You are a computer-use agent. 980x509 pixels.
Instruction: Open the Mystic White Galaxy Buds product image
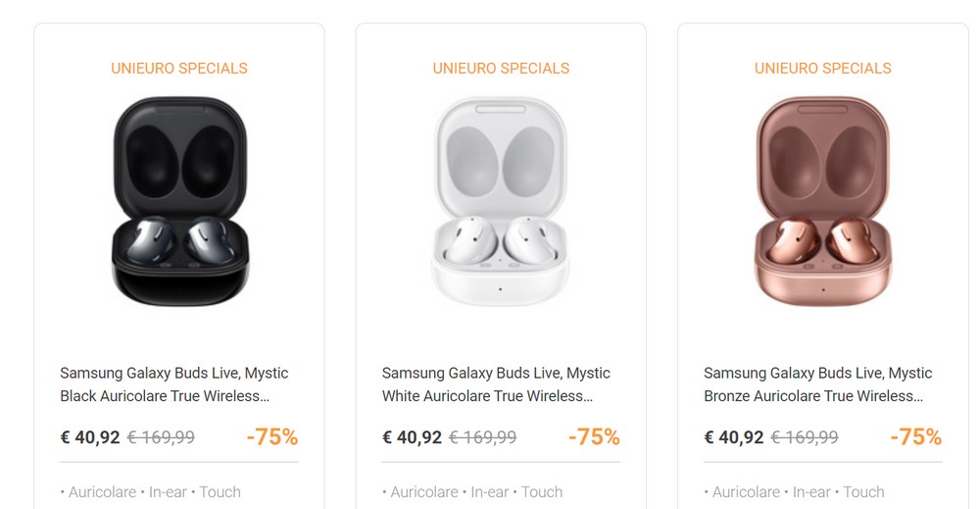pyautogui.click(x=501, y=201)
